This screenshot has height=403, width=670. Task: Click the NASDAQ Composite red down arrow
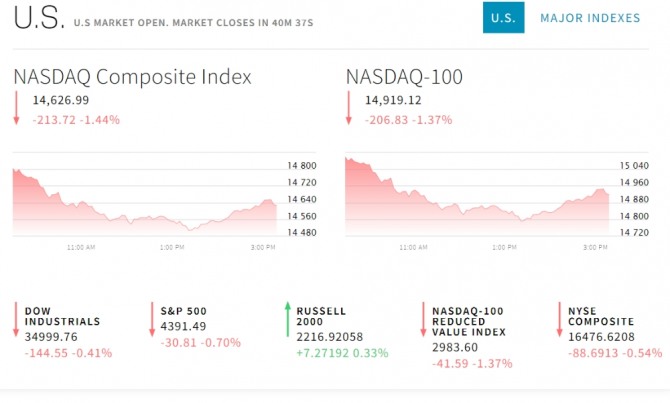(x=17, y=108)
